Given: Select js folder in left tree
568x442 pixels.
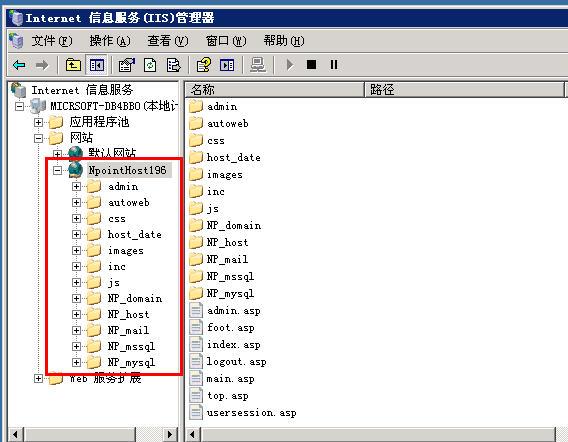Looking at the screenshot, I should coord(114,282).
